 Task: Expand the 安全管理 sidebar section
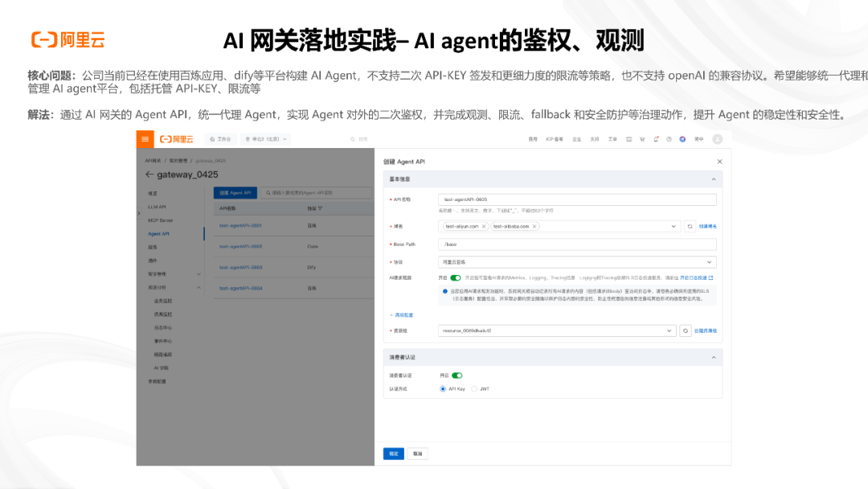pos(156,274)
